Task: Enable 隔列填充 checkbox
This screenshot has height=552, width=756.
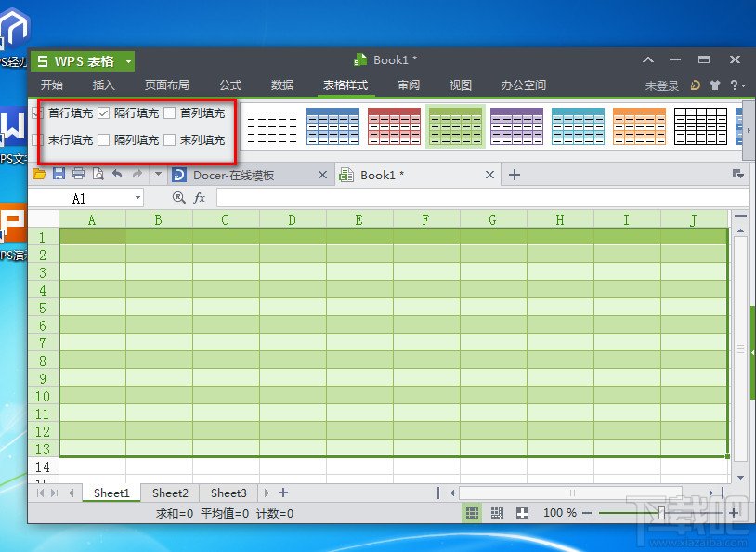Action: point(103,140)
